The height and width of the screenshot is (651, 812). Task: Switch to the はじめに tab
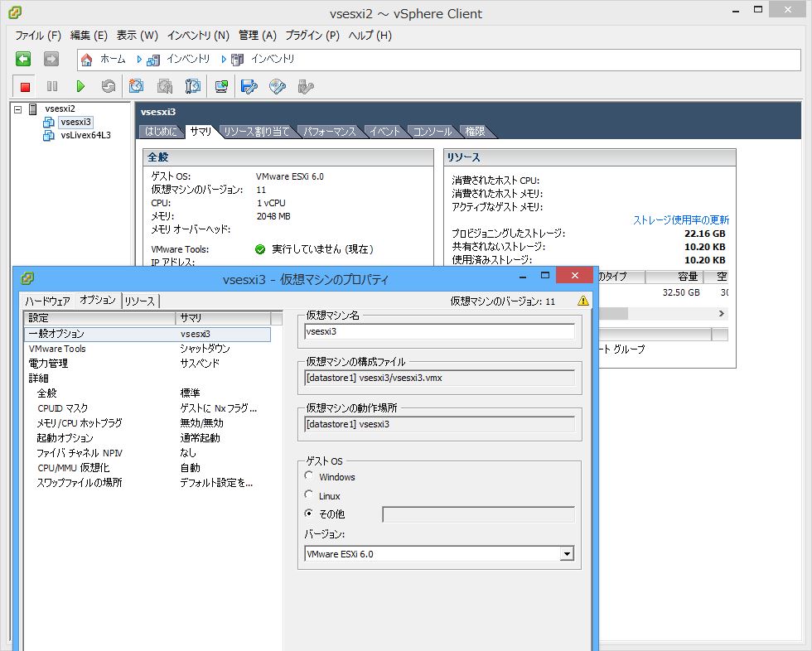tap(161, 132)
